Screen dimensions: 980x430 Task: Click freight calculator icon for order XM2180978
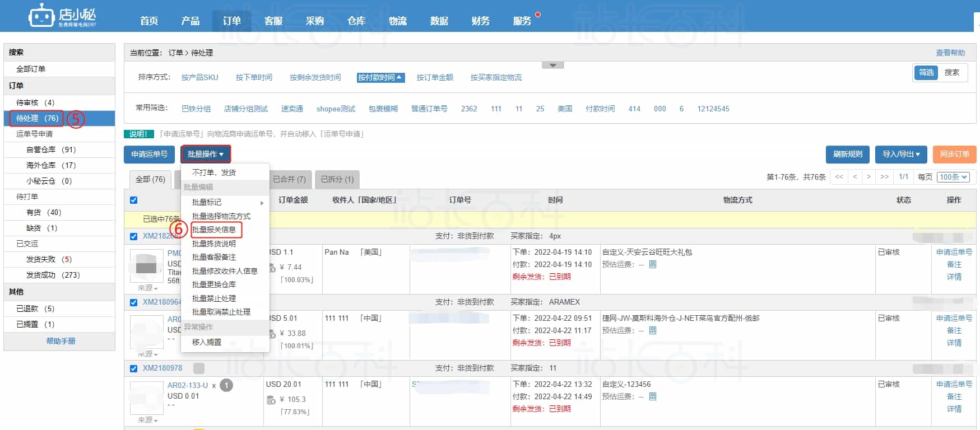coord(653,396)
